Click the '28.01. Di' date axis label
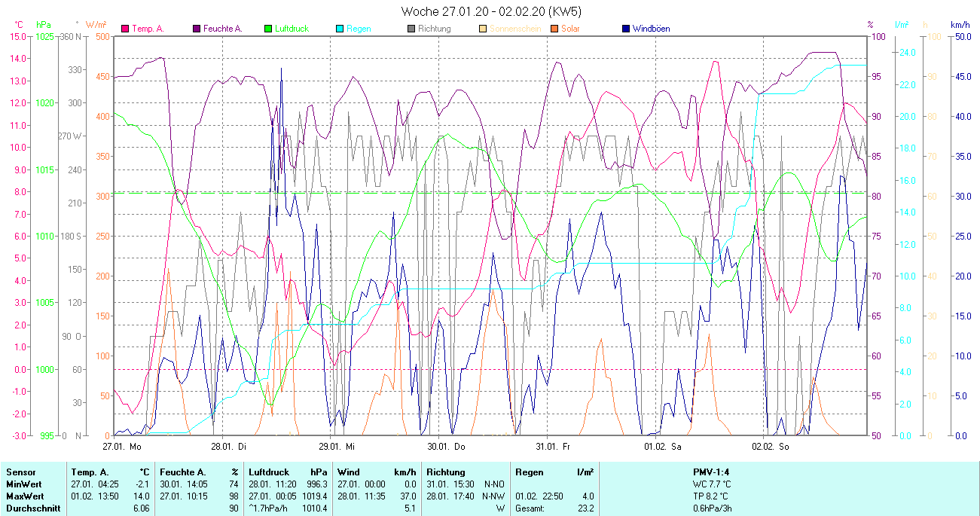 [228, 446]
